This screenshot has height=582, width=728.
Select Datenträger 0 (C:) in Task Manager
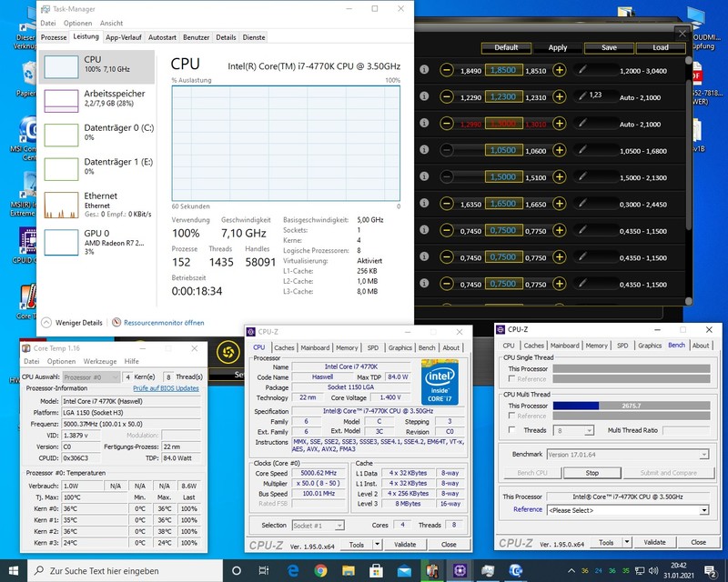point(97,134)
